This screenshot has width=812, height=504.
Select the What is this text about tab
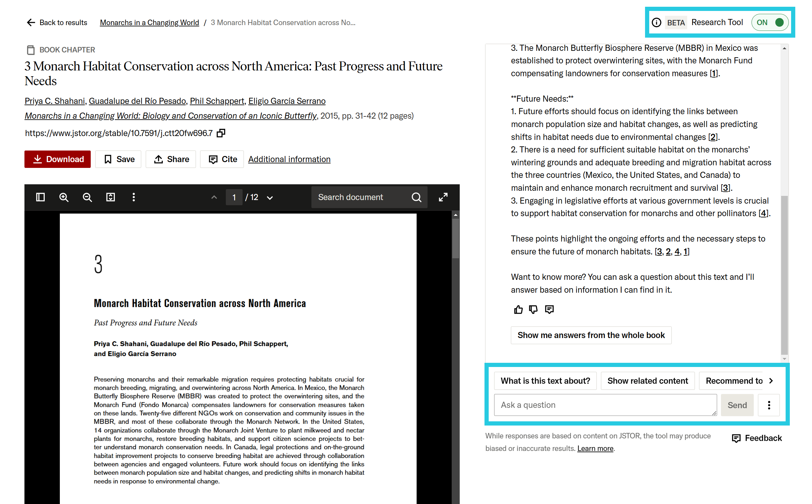(x=545, y=381)
